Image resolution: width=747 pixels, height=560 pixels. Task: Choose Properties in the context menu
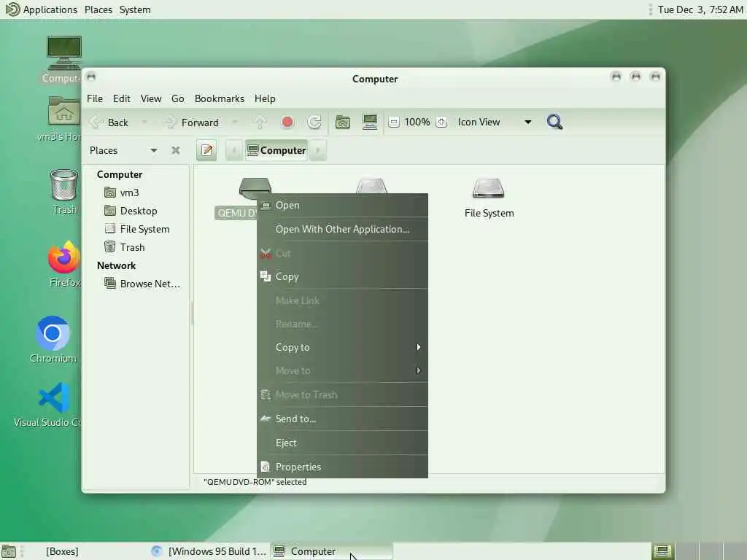click(343, 467)
